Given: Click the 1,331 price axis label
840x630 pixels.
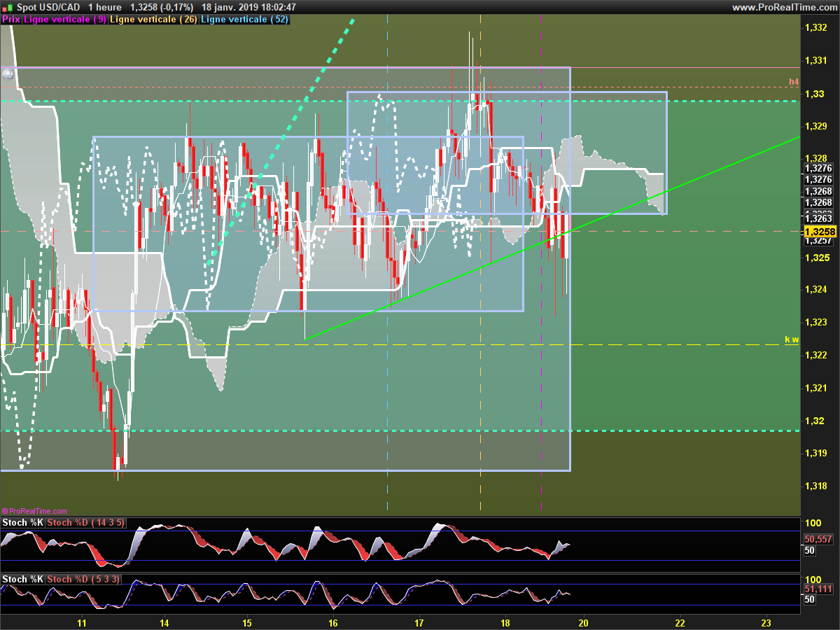Looking at the screenshot, I should [x=816, y=61].
